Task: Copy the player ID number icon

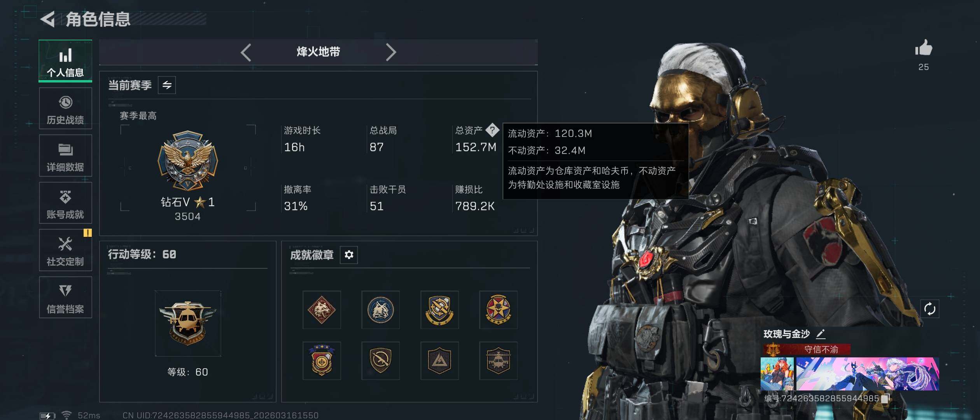Action: point(885,398)
